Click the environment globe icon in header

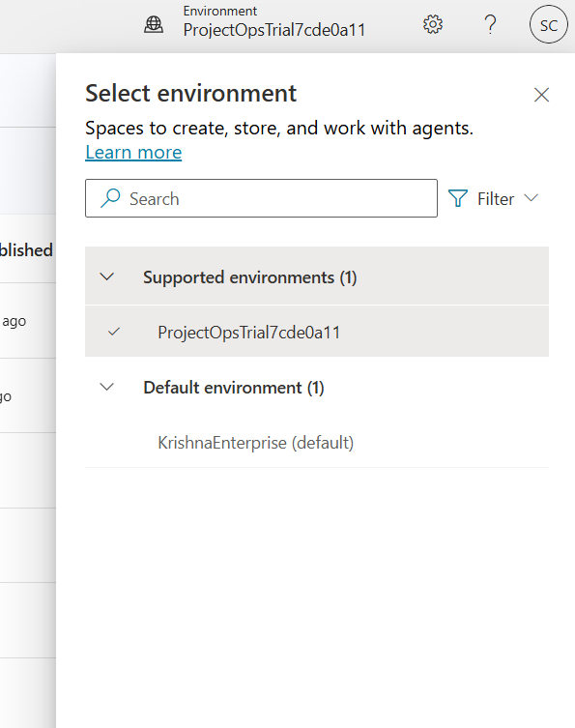[154, 24]
